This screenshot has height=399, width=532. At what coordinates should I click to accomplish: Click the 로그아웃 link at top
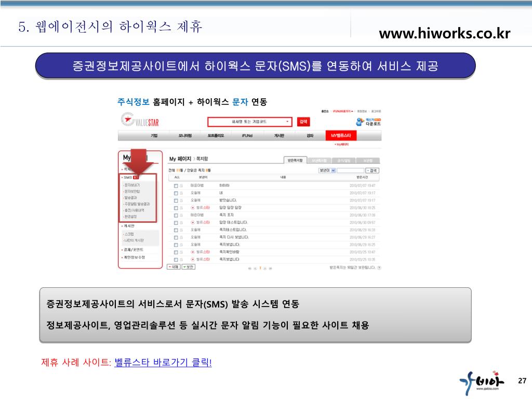click(376, 111)
